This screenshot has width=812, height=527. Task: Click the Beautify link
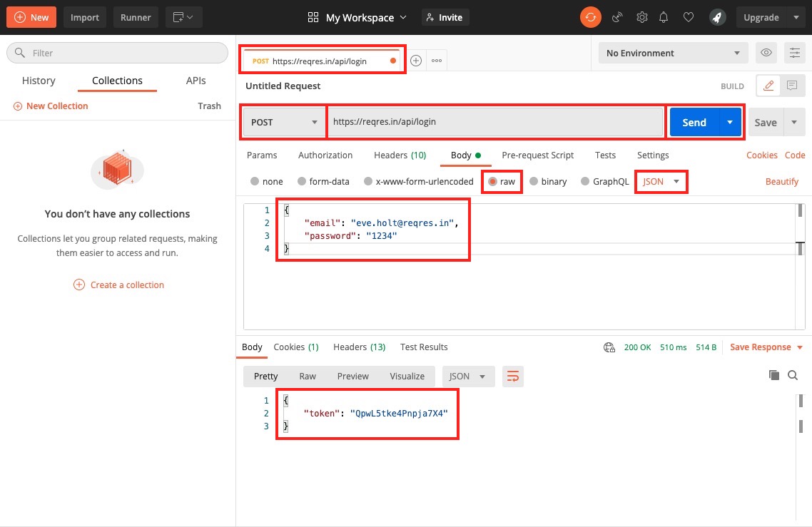pos(781,182)
